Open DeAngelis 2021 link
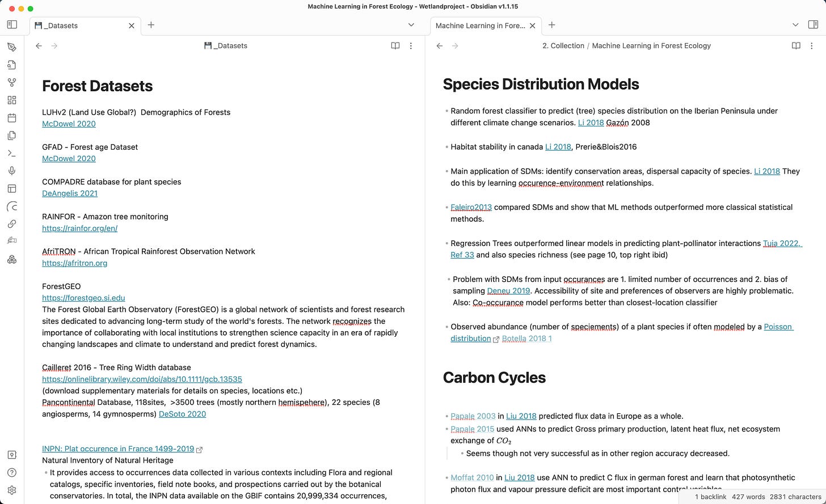The width and height of the screenshot is (826, 504). pyautogui.click(x=70, y=193)
